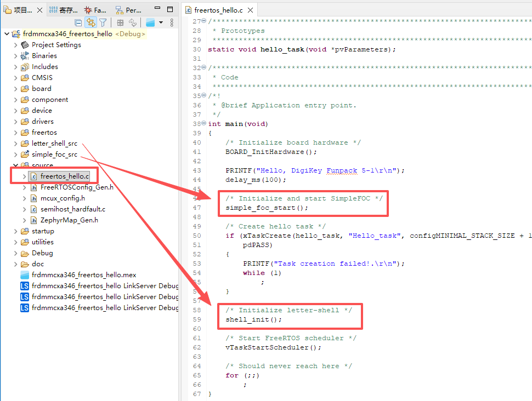The width and height of the screenshot is (532, 401).
Task: Expand the freertos folder
Action: (15, 133)
